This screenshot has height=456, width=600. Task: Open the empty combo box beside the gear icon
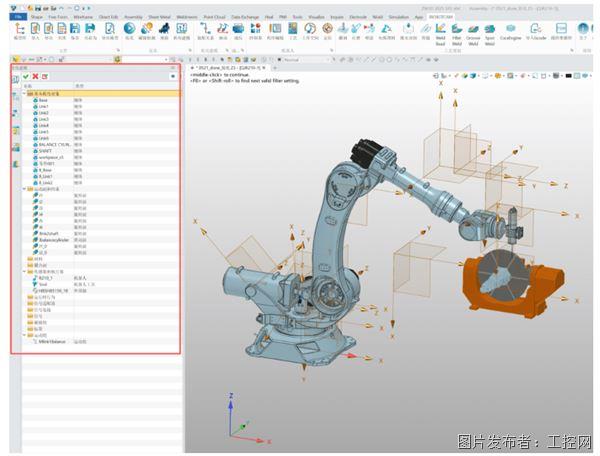[145, 59]
